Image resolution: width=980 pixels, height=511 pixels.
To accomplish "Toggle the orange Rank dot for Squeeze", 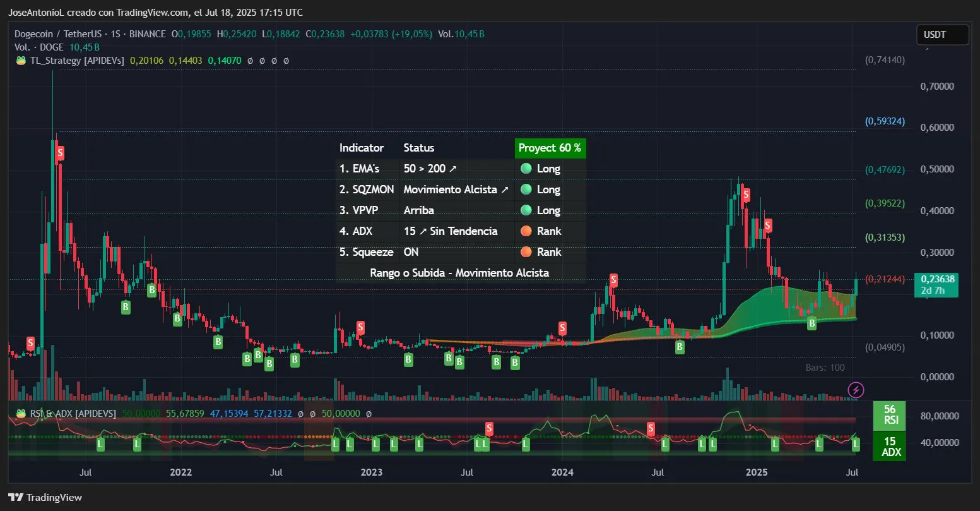I will [526, 252].
